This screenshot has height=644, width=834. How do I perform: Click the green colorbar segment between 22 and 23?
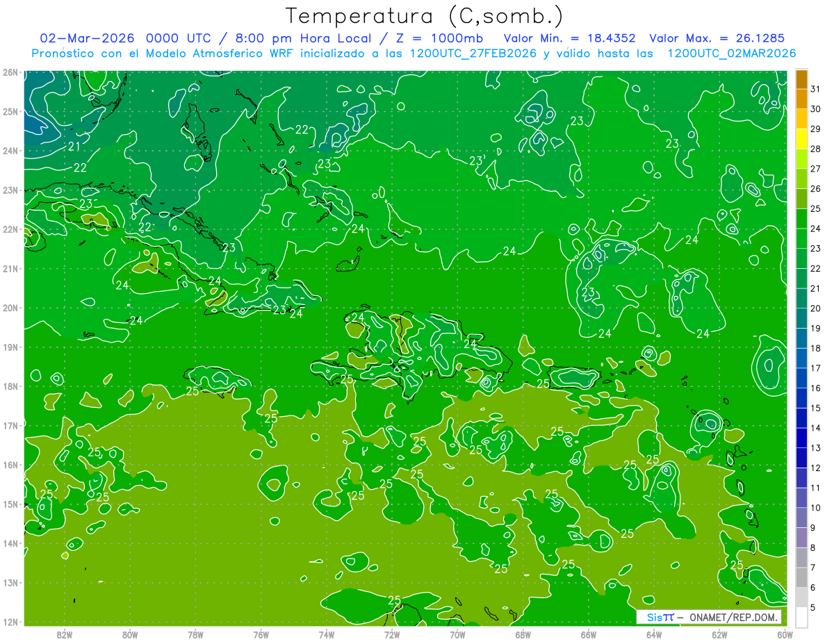tap(801, 258)
